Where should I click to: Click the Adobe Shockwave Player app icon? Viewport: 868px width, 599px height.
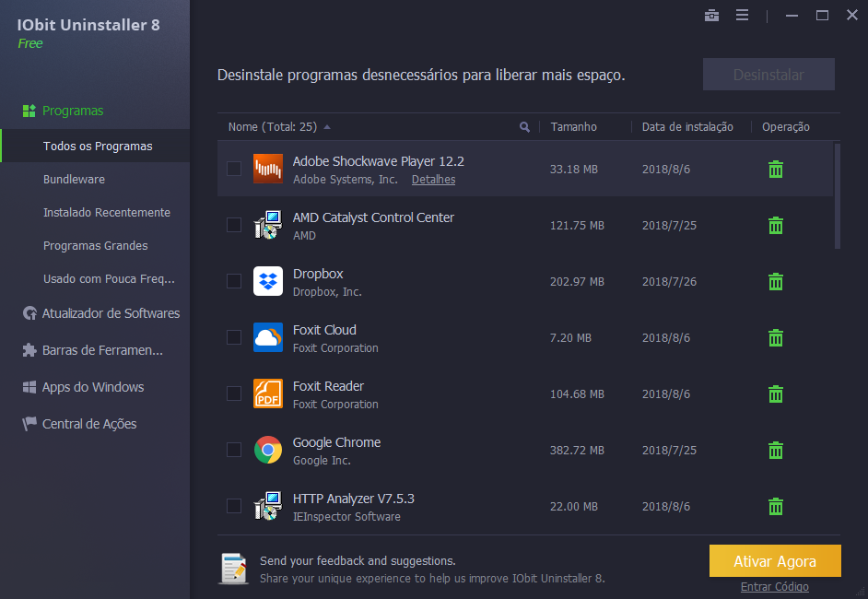click(268, 169)
